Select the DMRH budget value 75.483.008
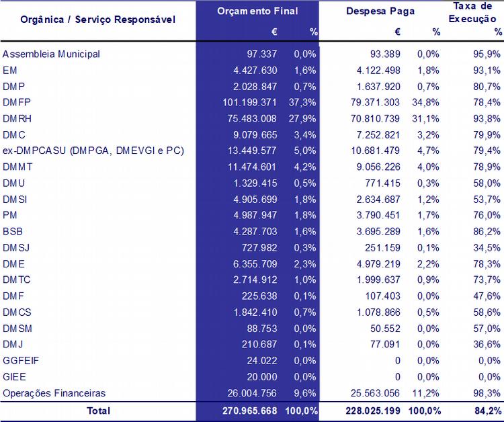 [x=249, y=118]
